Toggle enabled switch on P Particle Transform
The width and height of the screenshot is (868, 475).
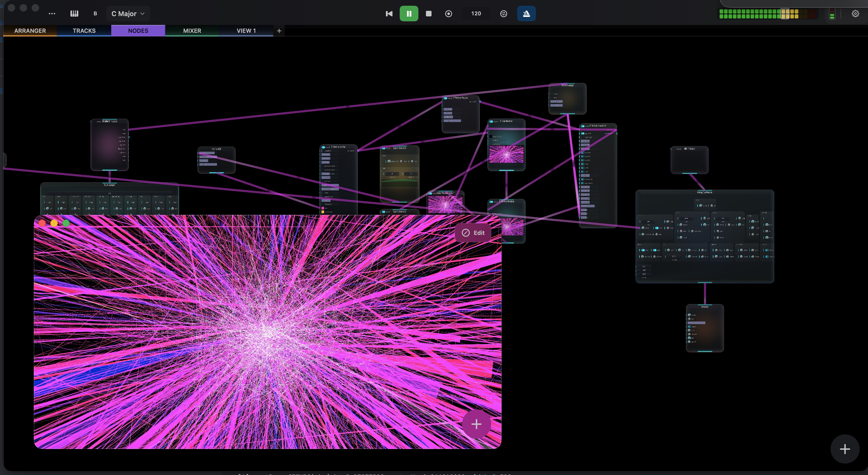click(x=583, y=126)
